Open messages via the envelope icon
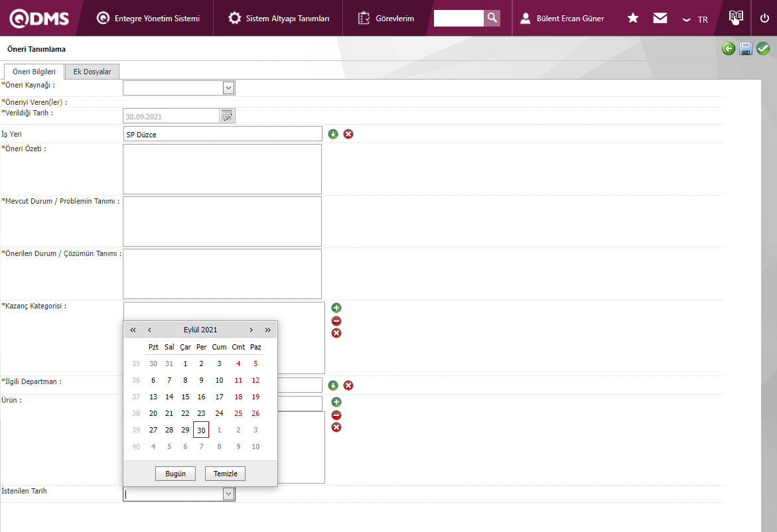 pos(660,18)
